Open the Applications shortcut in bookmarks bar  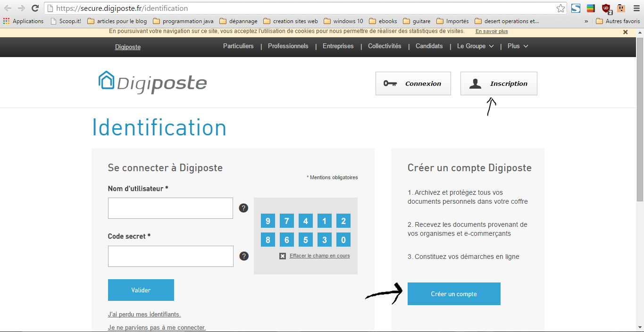click(x=23, y=21)
